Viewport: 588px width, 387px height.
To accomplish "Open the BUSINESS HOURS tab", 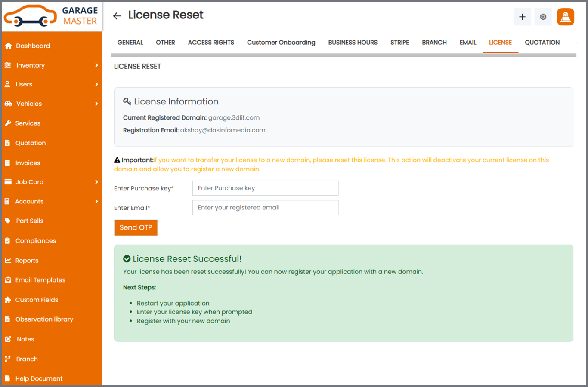I will [x=353, y=43].
